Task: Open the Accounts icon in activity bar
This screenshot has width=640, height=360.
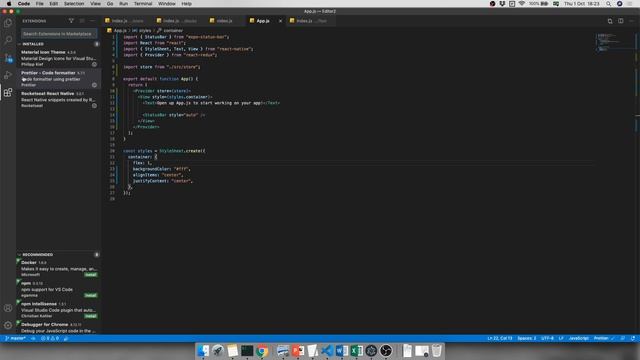Action: pos(8,308)
